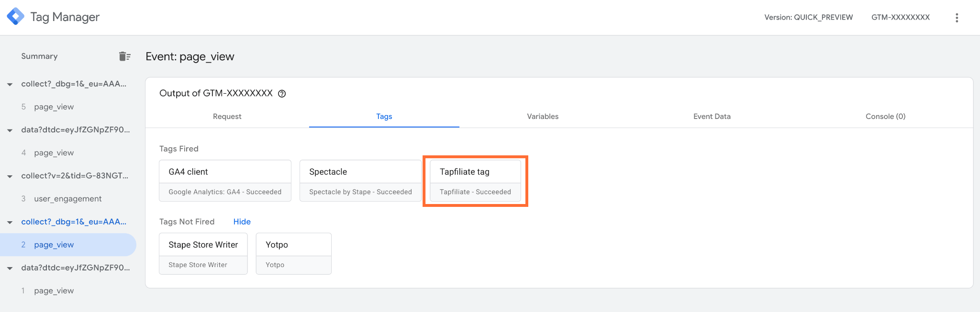Click the GTM-XXXXXXXX container ID in header
Screen dimensions: 980x312
[900, 17]
